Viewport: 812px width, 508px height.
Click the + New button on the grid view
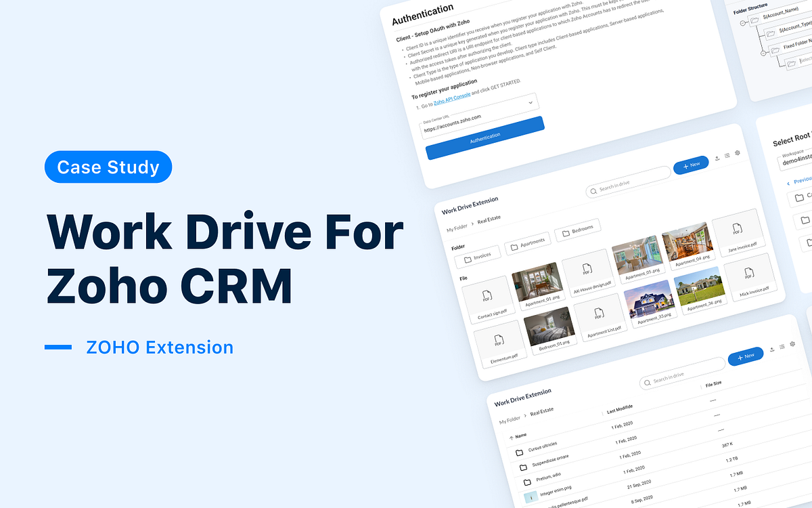691,163
